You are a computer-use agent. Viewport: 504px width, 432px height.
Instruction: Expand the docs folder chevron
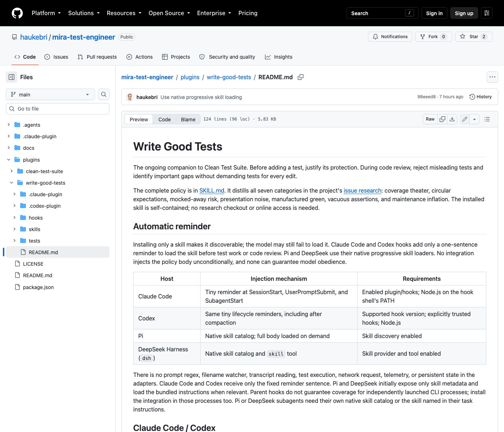9,148
